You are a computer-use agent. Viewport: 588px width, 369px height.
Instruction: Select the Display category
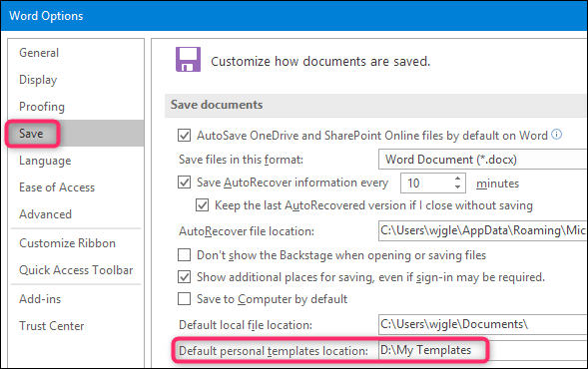38,80
